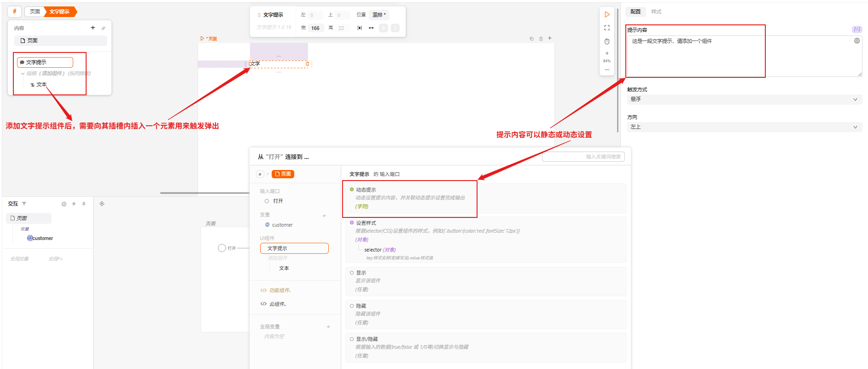The height and width of the screenshot is (369, 868).
Task: Switch to the 样式 tab
Action: [x=656, y=12]
